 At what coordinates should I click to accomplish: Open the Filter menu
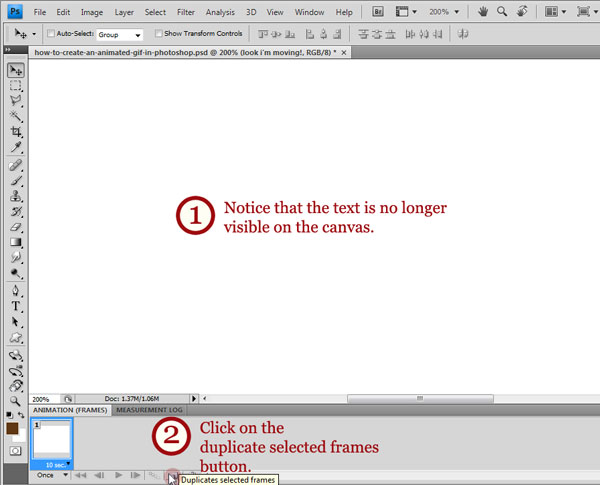tap(185, 12)
